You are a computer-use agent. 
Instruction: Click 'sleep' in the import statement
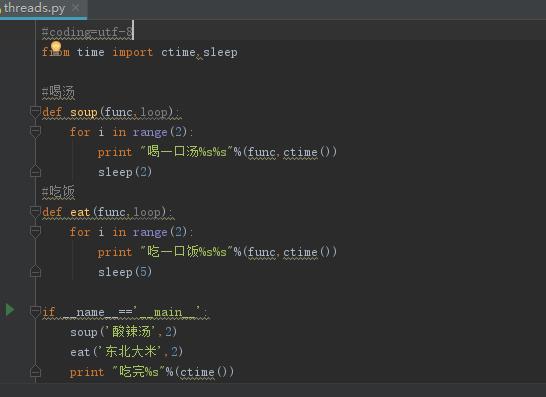[x=220, y=52]
